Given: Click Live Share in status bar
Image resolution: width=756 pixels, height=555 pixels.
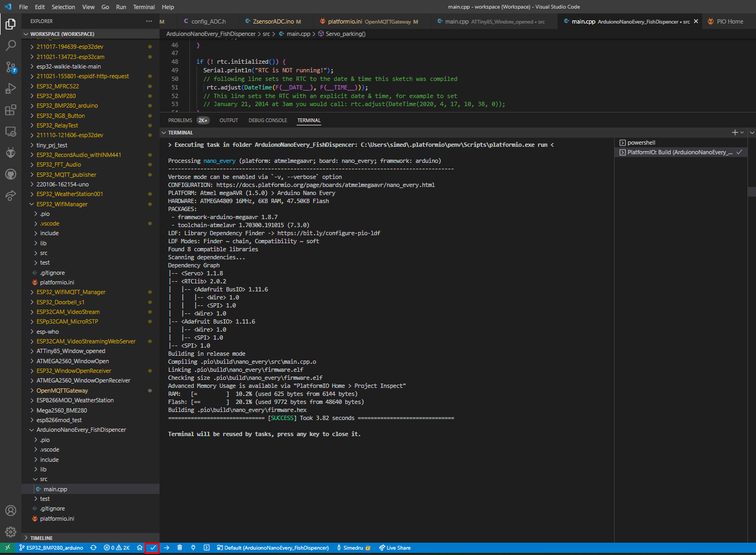Looking at the screenshot, I should (395, 547).
